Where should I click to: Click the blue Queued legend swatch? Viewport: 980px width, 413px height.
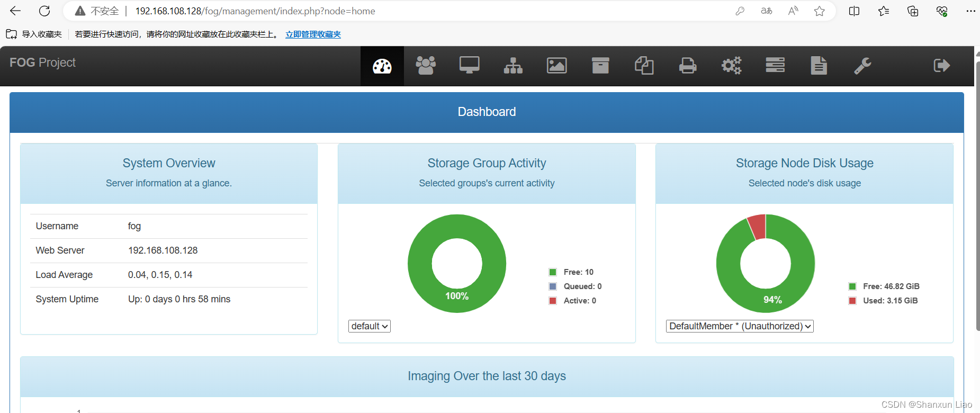553,286
